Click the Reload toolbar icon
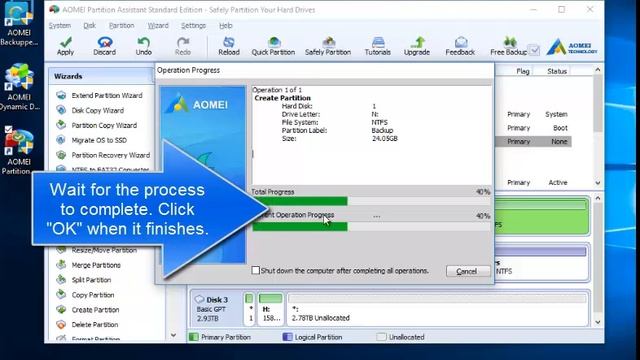Viewport: 640px width, 360px height. point(229,42)
